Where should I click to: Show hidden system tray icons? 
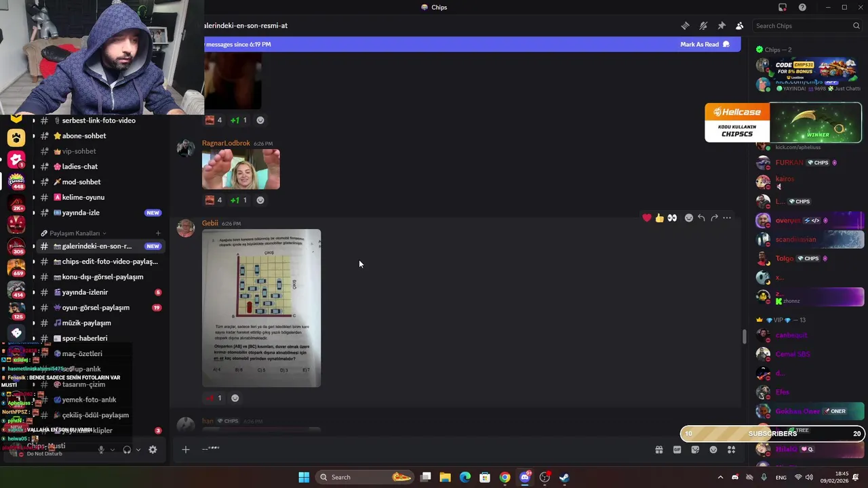pyautogui.click(x=720, y=477)
